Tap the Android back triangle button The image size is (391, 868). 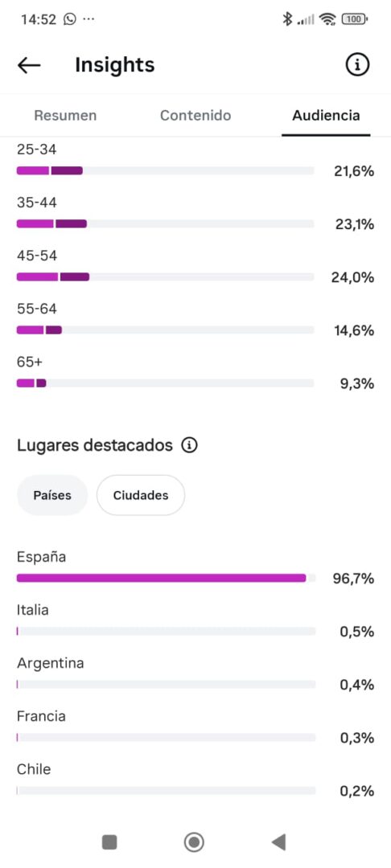(x=278, y=842)
